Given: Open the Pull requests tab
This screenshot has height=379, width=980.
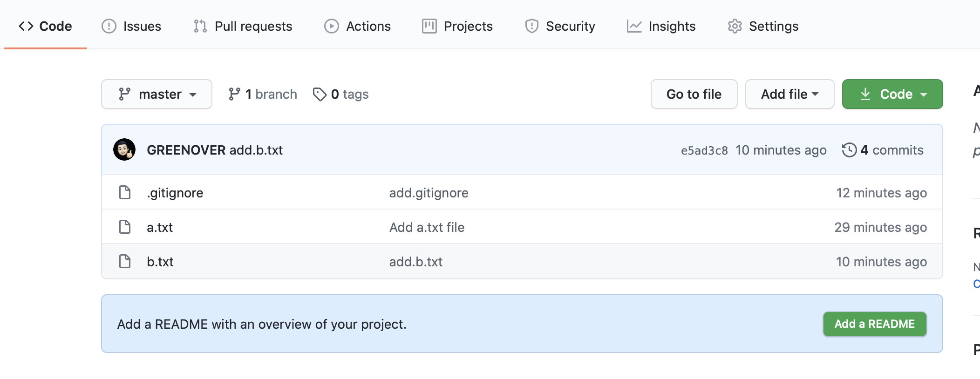Looking at the screenshot, I should [x=243, y=26].
